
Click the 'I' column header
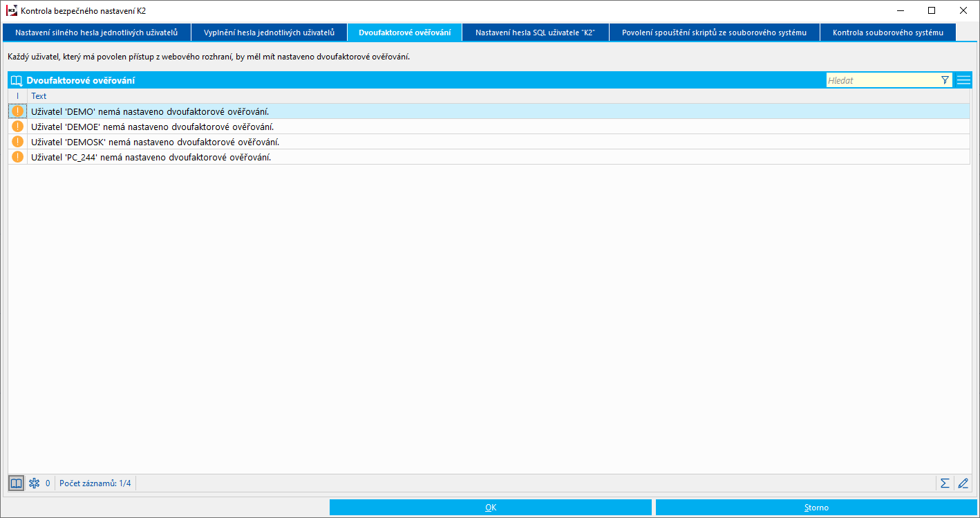(x=18, y=96)
